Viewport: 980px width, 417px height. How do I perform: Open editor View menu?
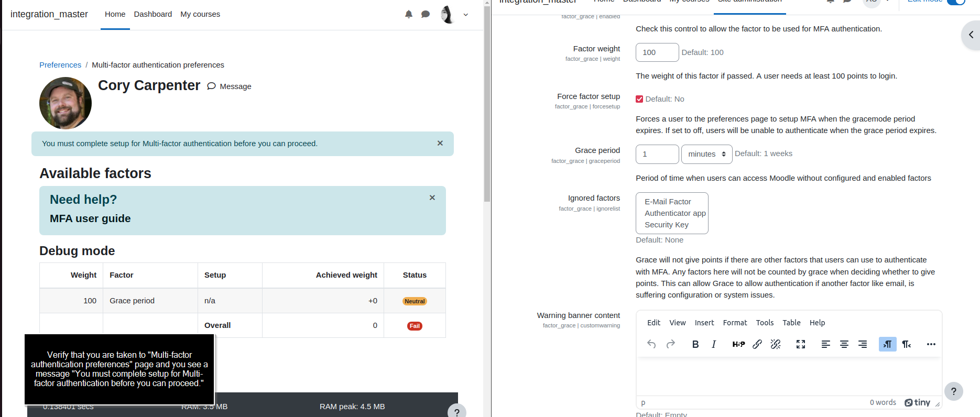point(677,323)
